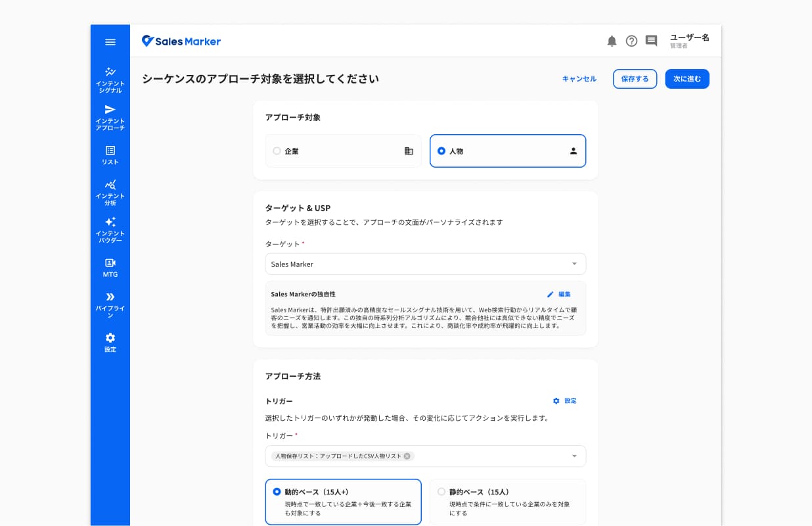
Task: Choose 動的ベース（15人+） radio option
Action: [x=277, y=492]
